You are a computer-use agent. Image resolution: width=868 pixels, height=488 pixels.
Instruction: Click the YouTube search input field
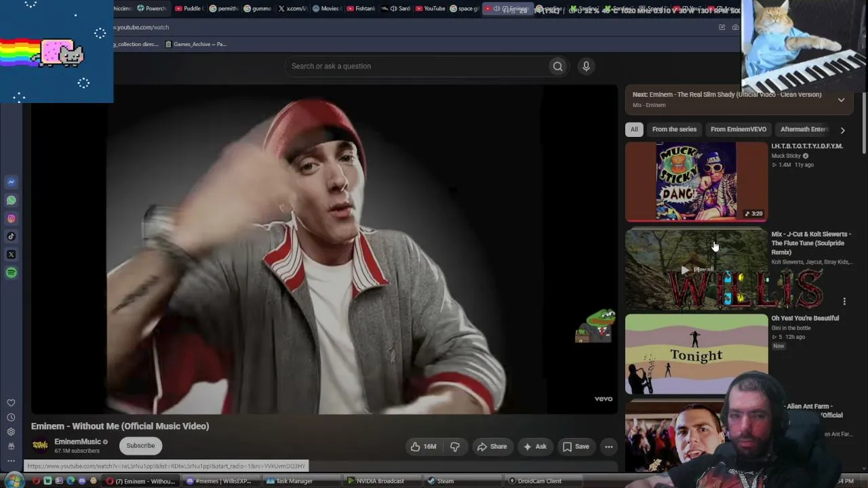pos(416,66)
